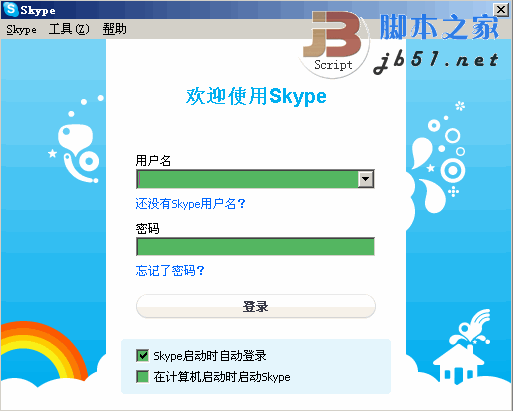The height and width of the screenshot is (411, 513).
Task: Open the Skype menu
Action: pos(22,29)
